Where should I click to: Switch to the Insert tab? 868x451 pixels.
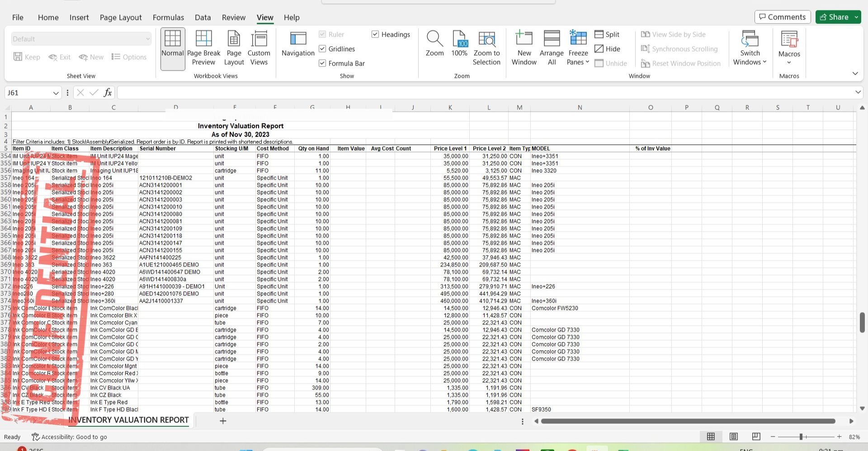point(79,17)
